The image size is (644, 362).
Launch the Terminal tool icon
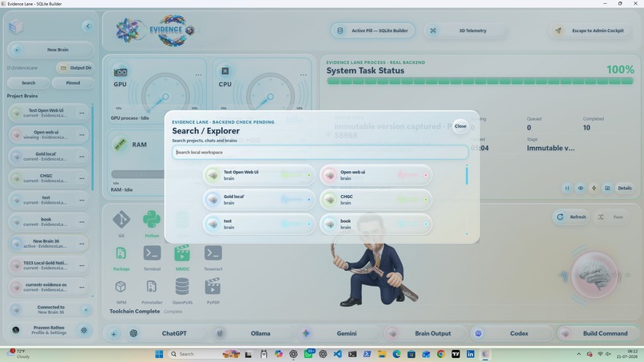click(x=152, y=253)
